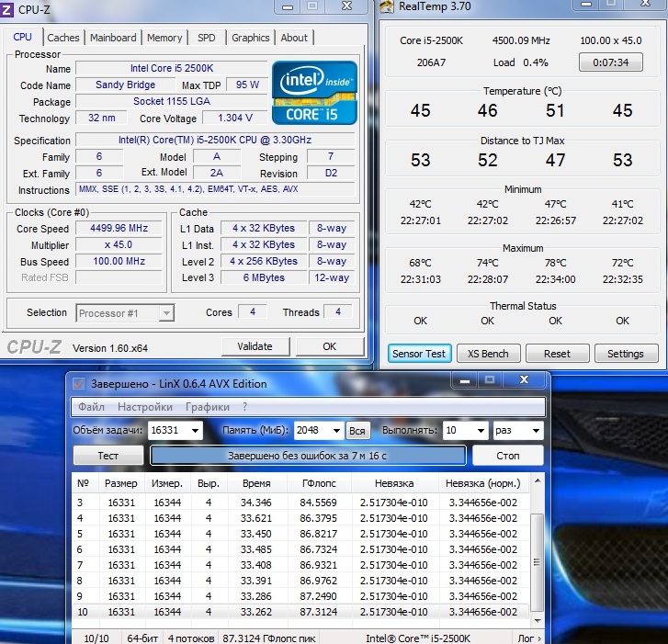Click the Вся memory button in LinX
Viewport: 668px width, 644px height.
pyautogui.click(x=357, y=431)
